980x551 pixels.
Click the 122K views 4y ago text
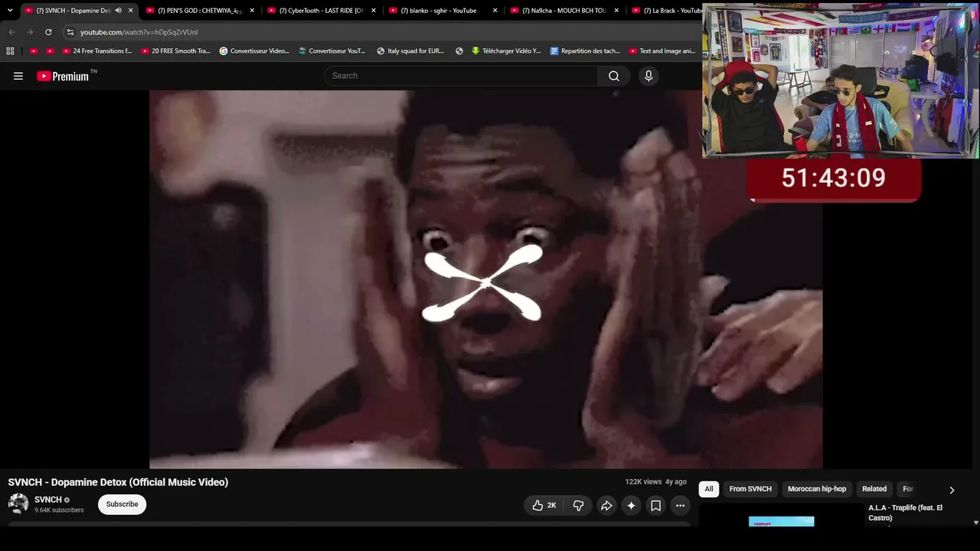(655, 482)
